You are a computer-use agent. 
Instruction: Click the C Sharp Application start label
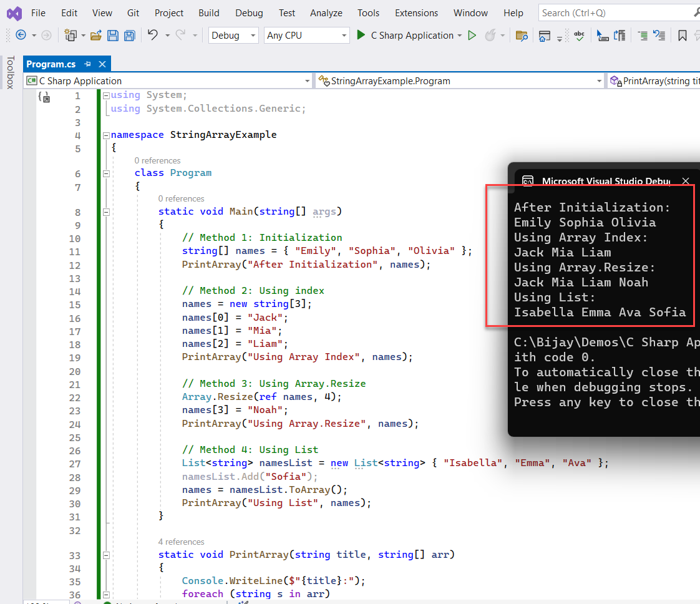(412, 36)
